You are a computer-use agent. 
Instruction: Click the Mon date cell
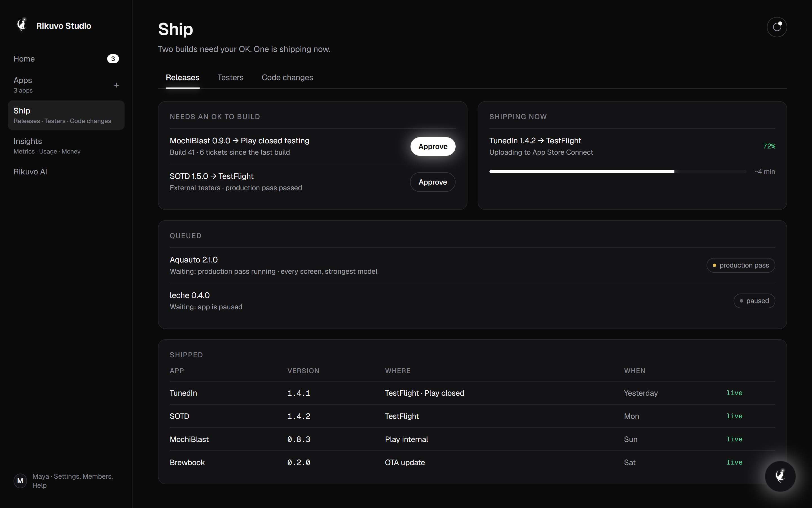pyautogui.click(x=632, y=416)
